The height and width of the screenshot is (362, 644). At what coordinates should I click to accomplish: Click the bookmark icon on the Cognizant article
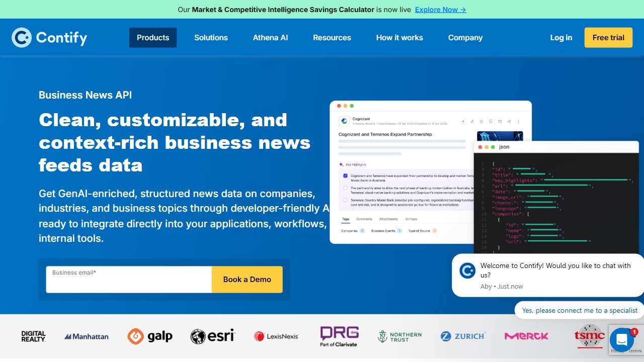pyautogui.click(x=490, y=121)
